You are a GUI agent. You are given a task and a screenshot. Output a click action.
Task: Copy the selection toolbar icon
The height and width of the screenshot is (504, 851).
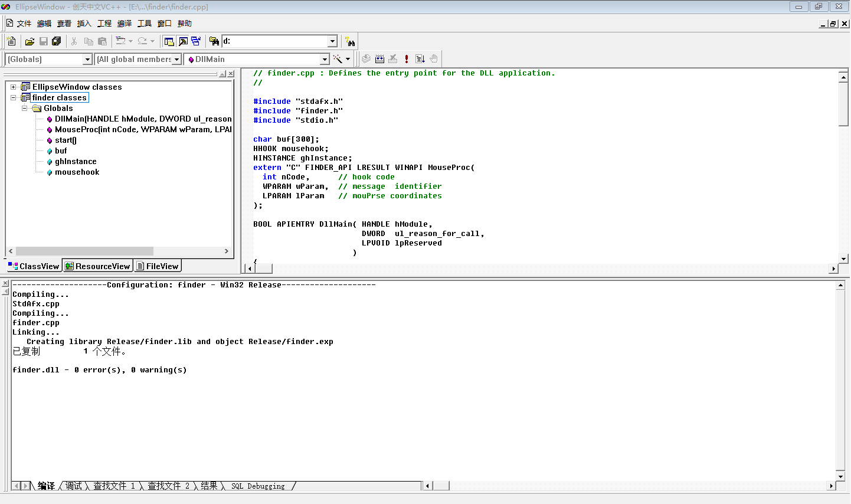coord(89,41)
